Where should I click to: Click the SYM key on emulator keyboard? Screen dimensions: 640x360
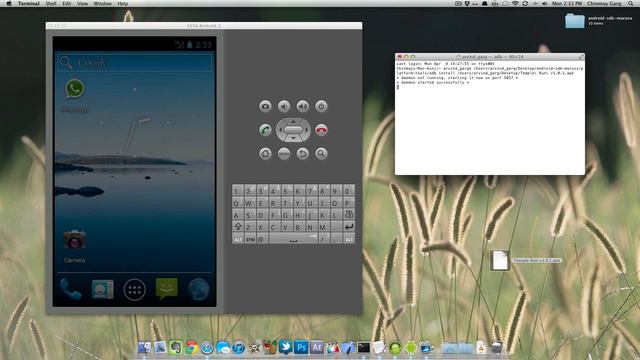250,239
